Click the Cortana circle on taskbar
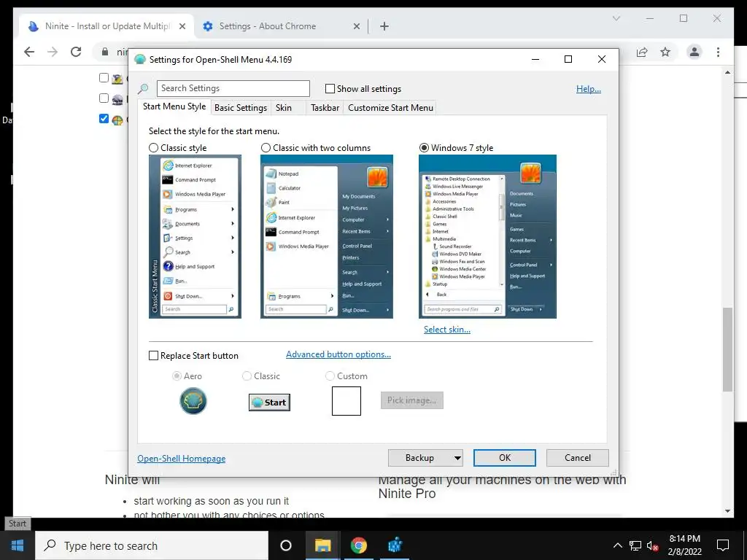 tap(285, 545)
